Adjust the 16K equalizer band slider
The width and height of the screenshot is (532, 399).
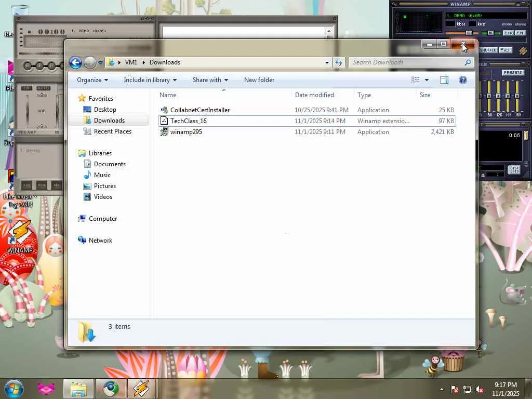coord(517,96)
